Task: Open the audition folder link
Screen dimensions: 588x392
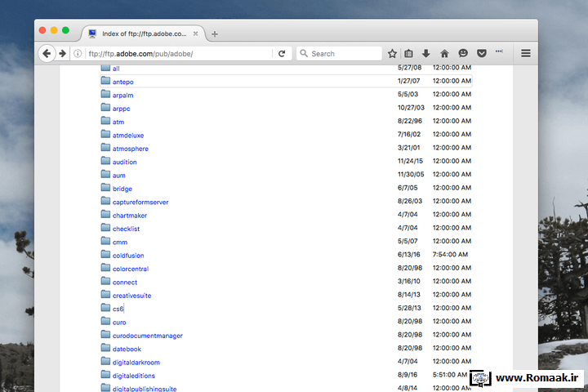Action: (124, 162)
